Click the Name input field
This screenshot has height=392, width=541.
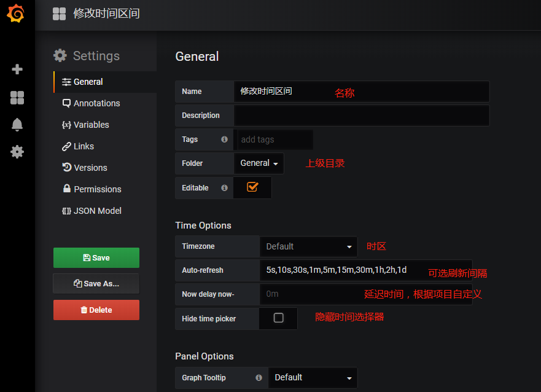click(x=362, y=92)
